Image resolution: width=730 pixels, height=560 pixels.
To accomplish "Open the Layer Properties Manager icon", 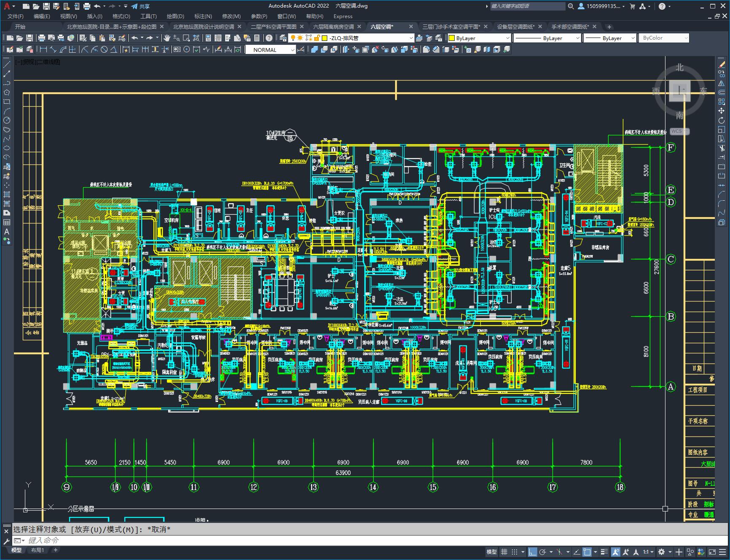I will click(283, 38).
